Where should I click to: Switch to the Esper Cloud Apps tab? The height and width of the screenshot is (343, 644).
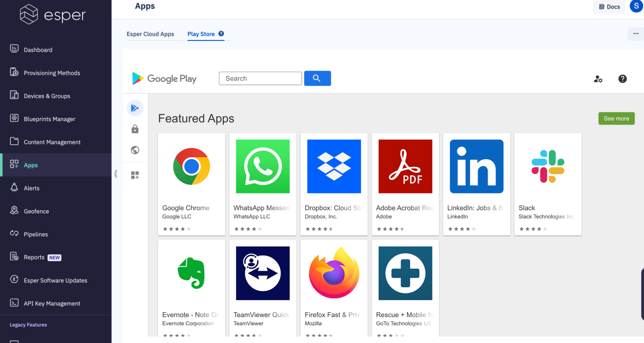click(x=150, y=34)
